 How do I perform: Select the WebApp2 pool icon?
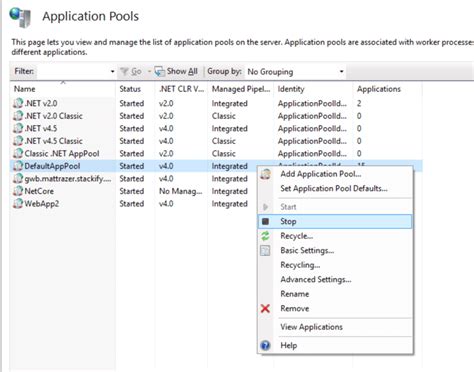18,204
